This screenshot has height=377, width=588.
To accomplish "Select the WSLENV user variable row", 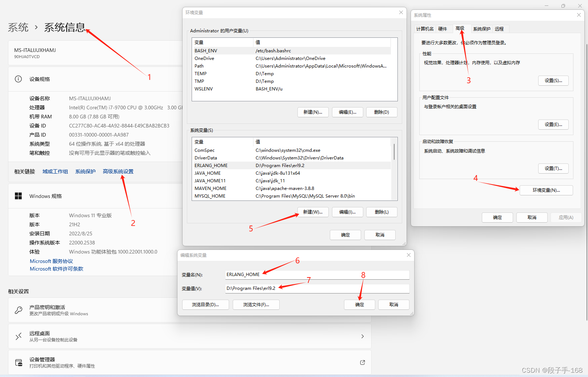I will pos(291,89).
